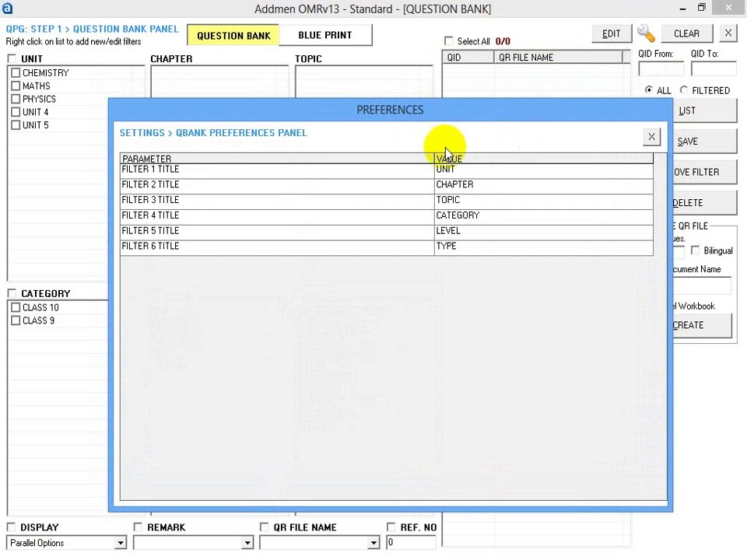Toggle the CATEGORY header checkbox
The height and width of the screenshot is (560, 747).
[12, 293]
